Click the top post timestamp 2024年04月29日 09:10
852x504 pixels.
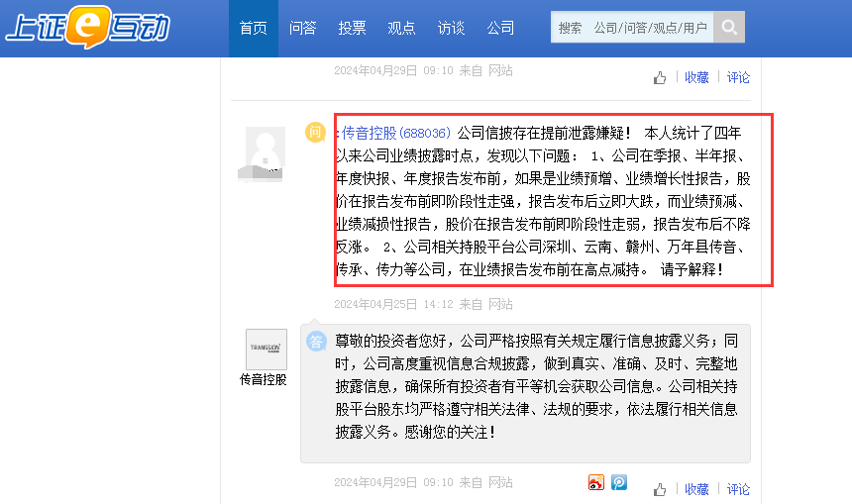[x=393, y=70]
